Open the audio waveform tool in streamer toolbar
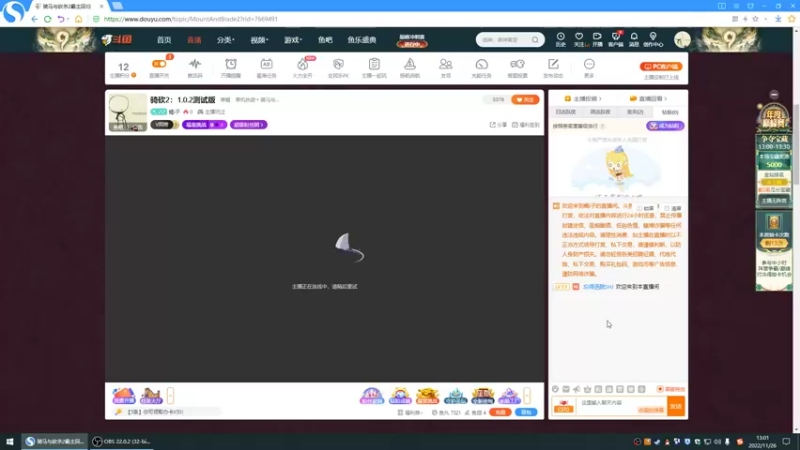The width and height of the screenshot is (800, 450). [x=195, y=64]
